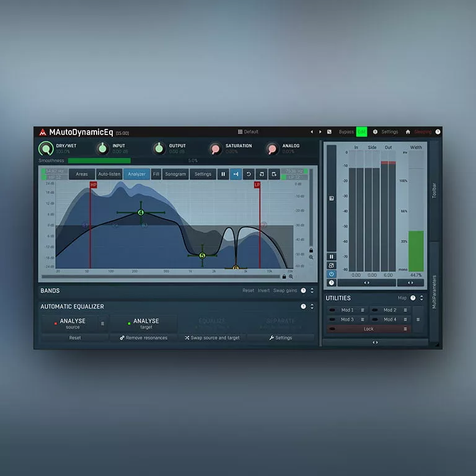Click the zoom magnifier below the graph
The height and width of the screenshot is (476, 476).
[291, 276]
